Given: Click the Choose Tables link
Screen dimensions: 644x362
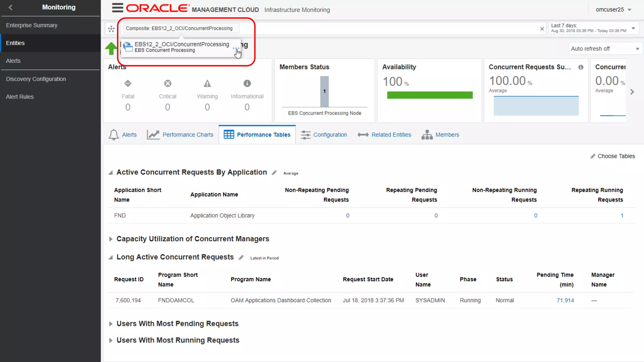Looking at the screenshot, I should coord(616,156).
